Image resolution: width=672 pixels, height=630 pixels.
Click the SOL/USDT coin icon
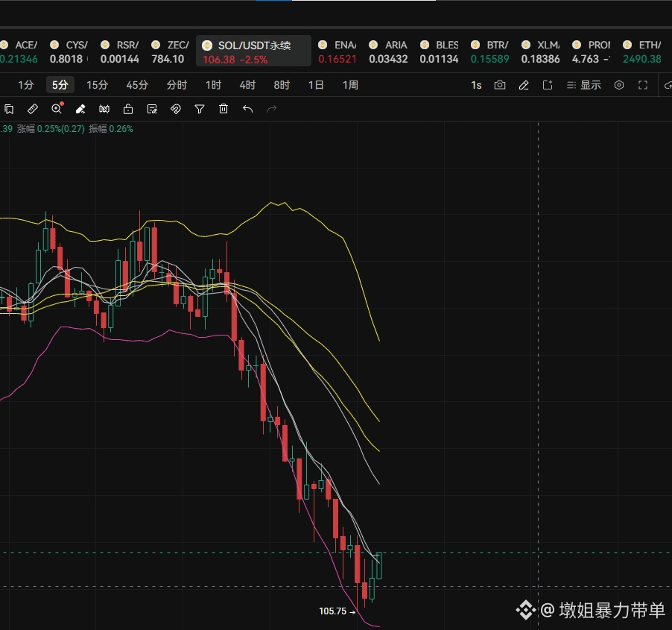(207, 45)
